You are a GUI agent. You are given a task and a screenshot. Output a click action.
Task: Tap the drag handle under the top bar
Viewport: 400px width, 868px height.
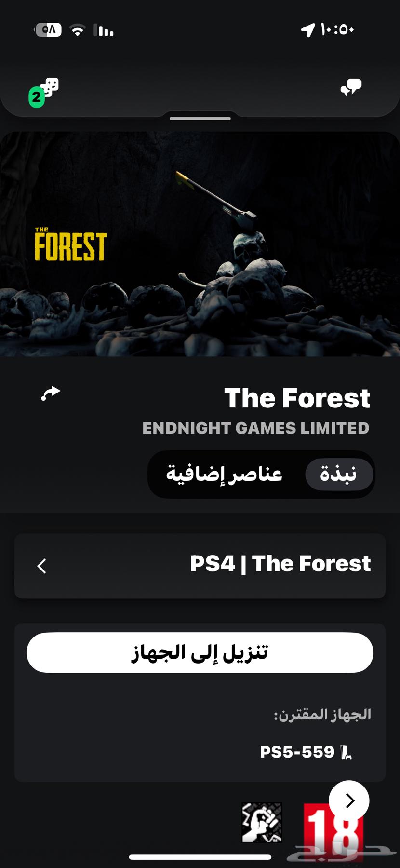(x=200, y=118)
